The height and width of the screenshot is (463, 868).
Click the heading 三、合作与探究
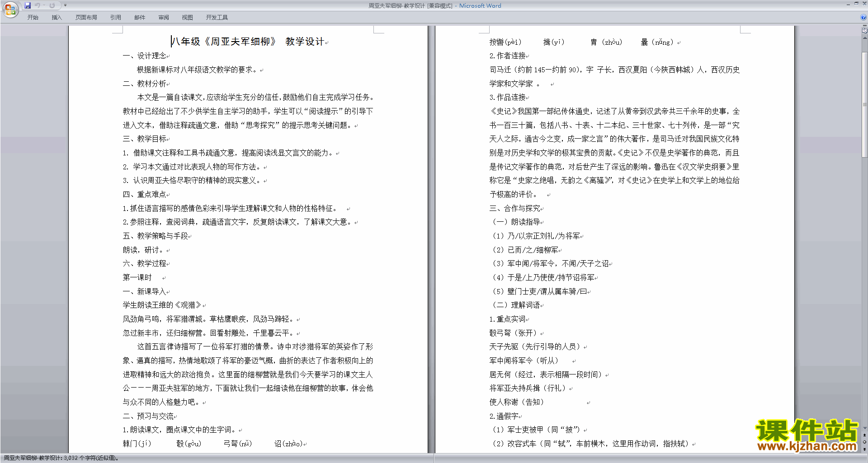515,208
